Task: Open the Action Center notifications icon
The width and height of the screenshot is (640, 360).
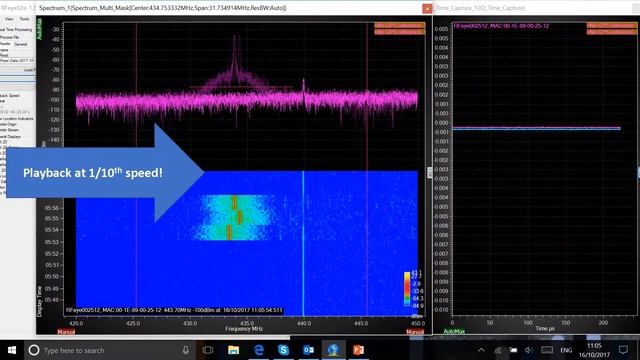Action: 623,350
